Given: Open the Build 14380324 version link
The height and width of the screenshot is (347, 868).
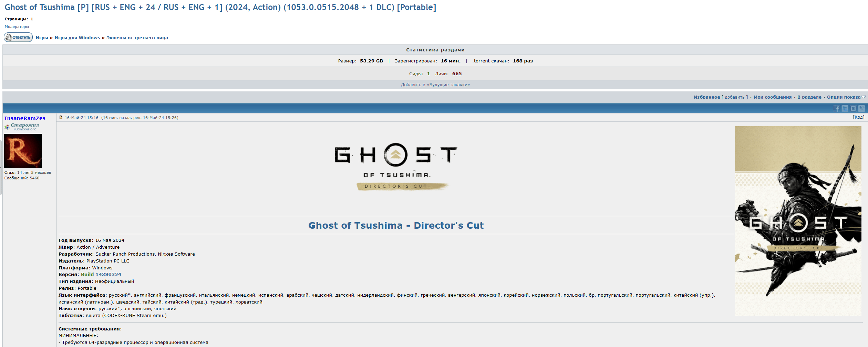Looking at the screenshot, I should [101, 275].
